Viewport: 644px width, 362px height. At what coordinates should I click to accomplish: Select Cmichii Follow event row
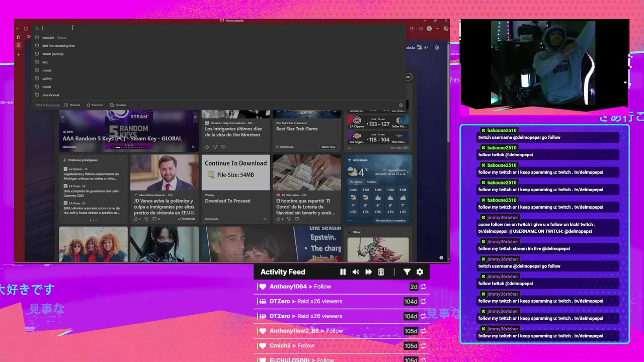pyautogui.click(x=342, y=346)
